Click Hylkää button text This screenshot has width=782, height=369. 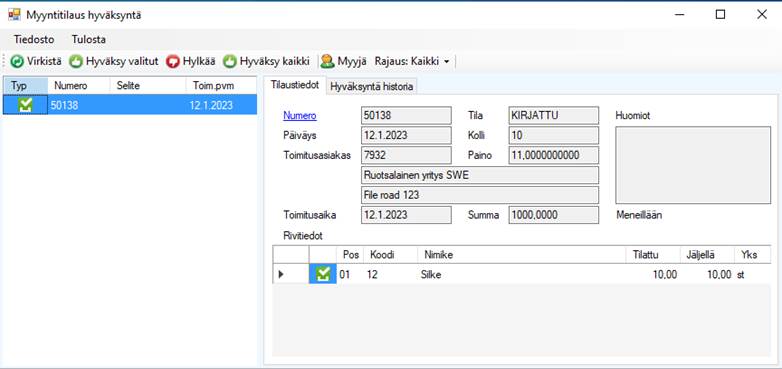click(x=199, y=61)
